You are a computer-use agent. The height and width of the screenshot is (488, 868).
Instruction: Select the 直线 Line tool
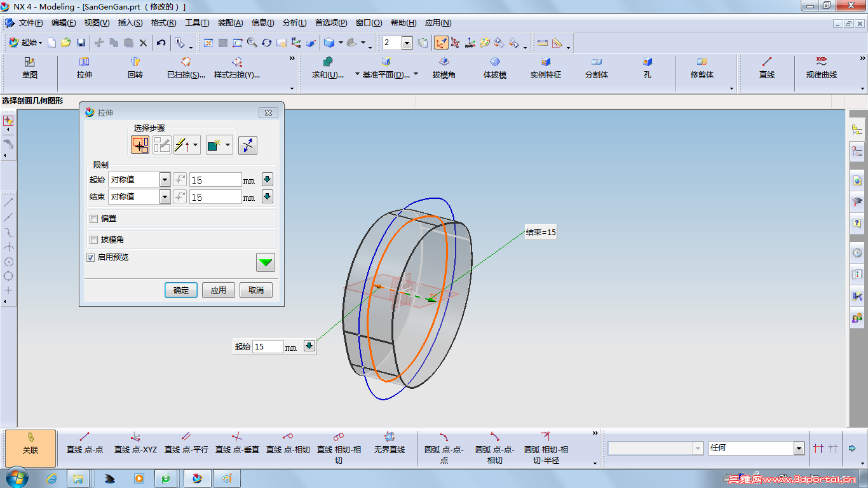point(767,68)
